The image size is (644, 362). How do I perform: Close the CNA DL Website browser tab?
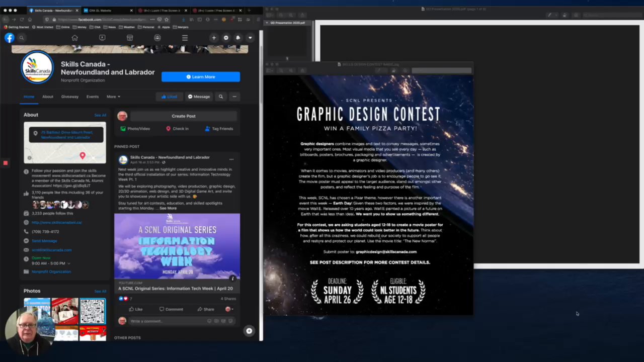click(132, 10)
